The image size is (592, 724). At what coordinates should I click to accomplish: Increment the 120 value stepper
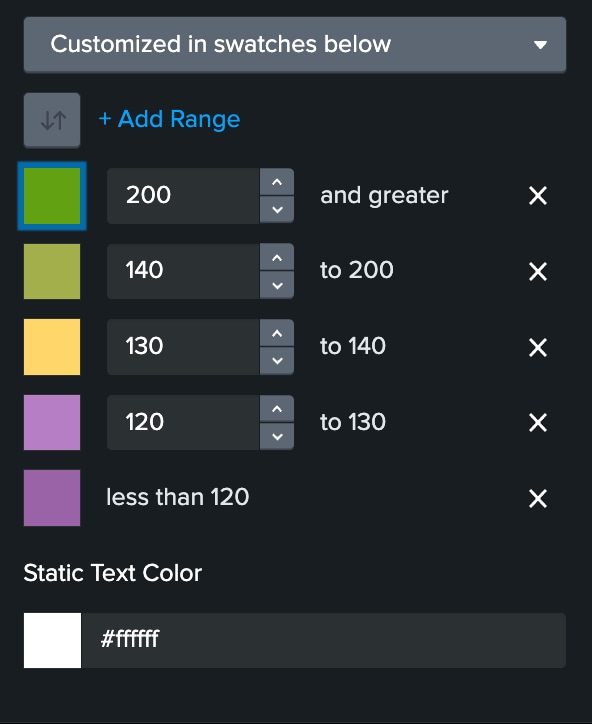coord(277,409)
